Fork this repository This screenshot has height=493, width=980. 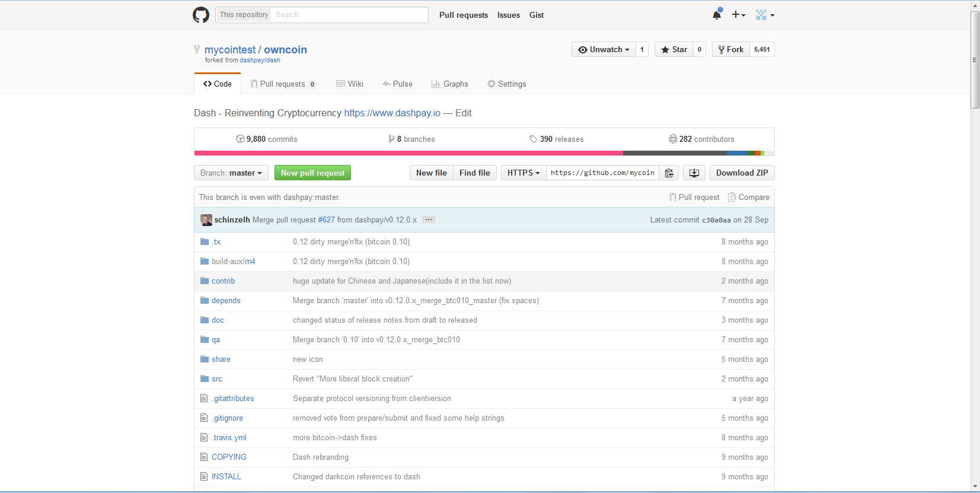click(731, 50)
